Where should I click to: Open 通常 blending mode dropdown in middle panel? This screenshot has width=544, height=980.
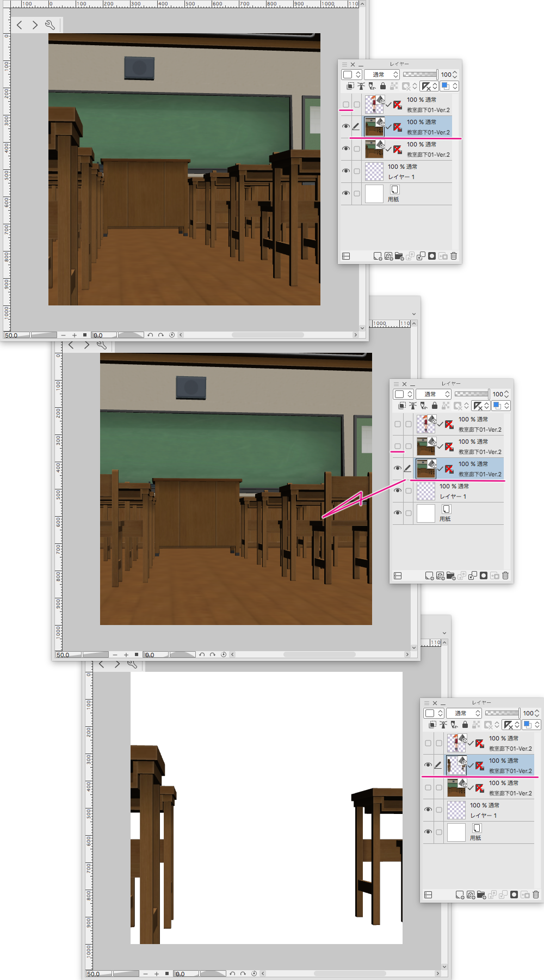(x=433, y=394)
